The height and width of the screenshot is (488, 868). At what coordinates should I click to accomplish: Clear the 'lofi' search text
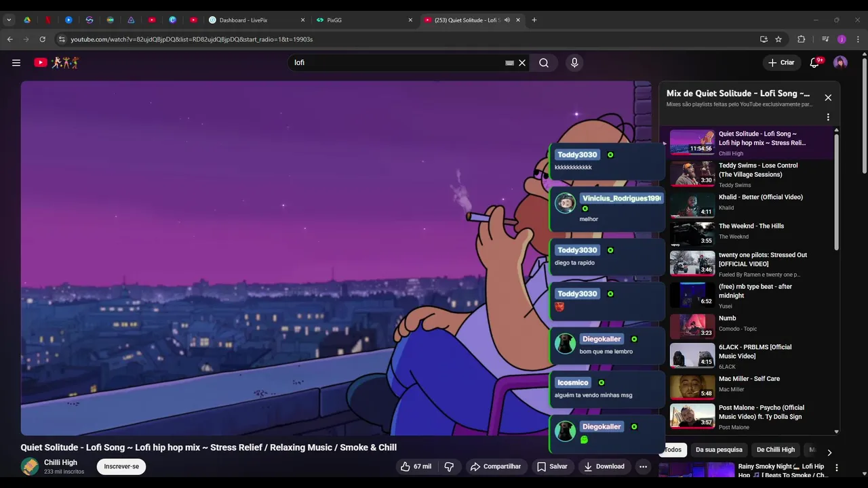coord(522,62)
